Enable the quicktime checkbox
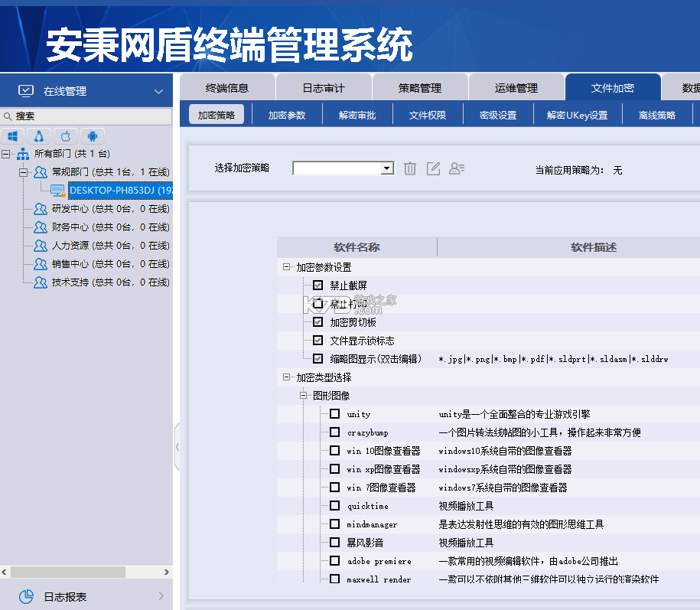The width and height of the screenshot is (700, 610). [335, 505]
